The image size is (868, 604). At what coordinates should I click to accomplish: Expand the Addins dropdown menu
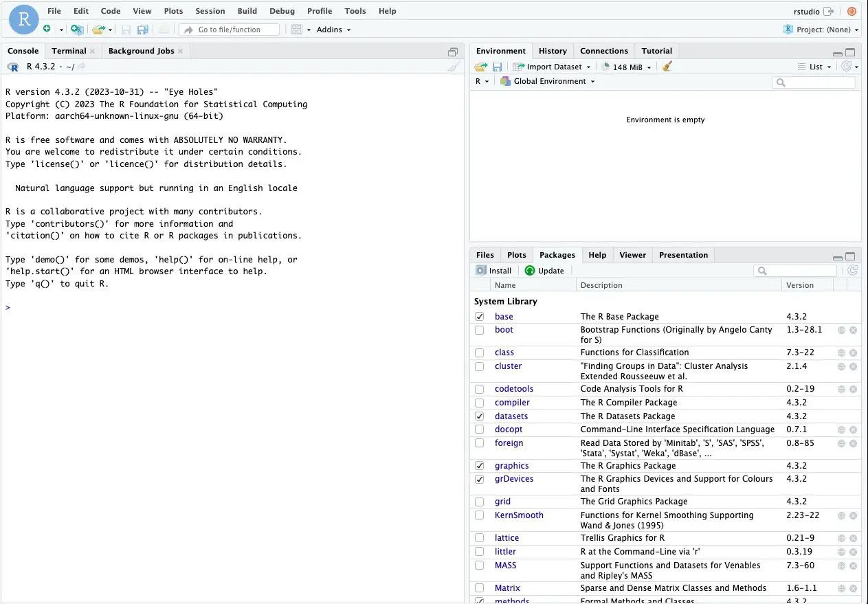pyautogui.click(x=333, y=30)
